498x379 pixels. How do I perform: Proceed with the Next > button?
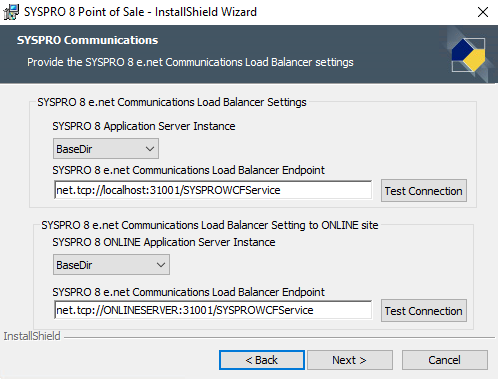click(x=350, y=360)
